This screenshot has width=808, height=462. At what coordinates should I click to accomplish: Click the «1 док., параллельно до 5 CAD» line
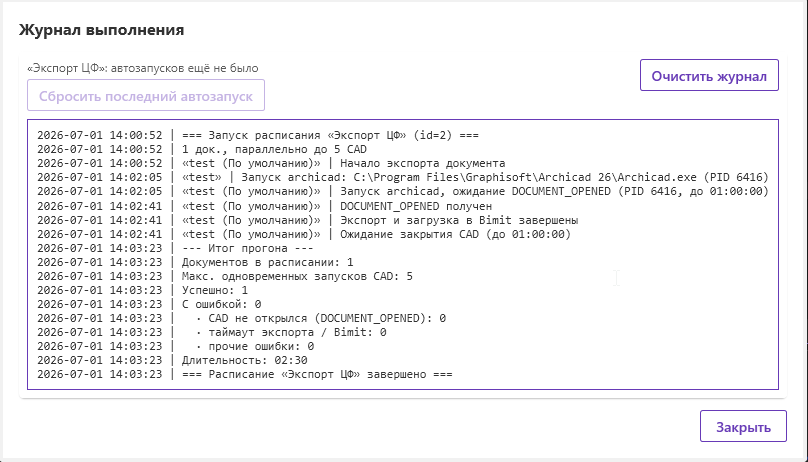pos(201,149)
